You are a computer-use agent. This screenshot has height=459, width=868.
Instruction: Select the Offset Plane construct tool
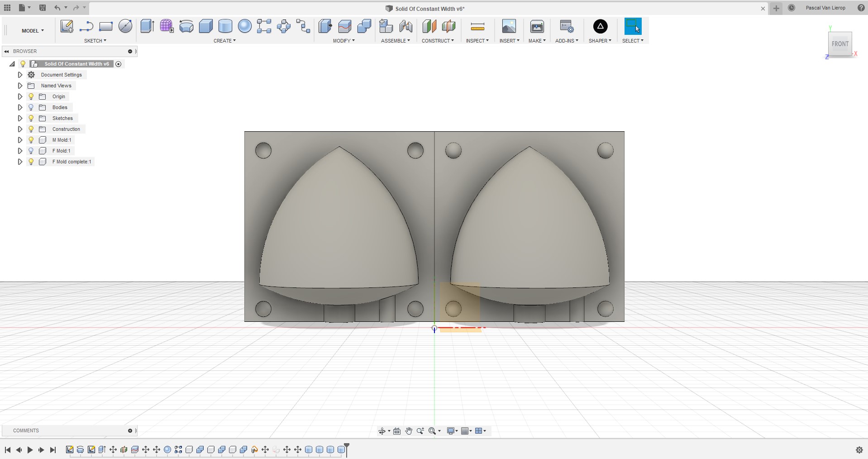pos(429,26)
